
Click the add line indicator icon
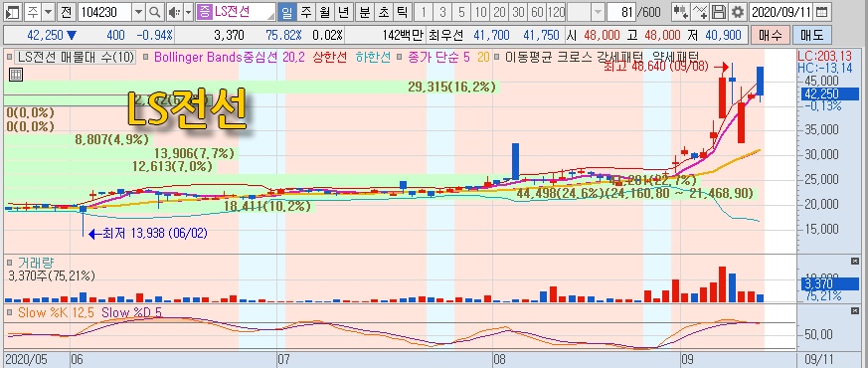700,12
